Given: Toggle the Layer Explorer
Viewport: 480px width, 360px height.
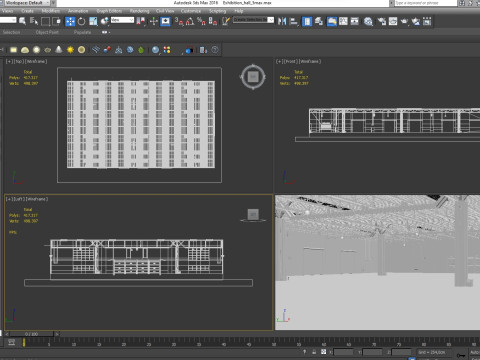Looking at the screenshot, I should (x=319, y=21).
